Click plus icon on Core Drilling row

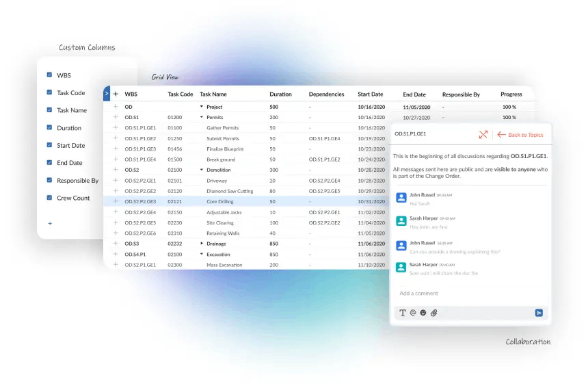pyautogui.click(x=116, y=201)
